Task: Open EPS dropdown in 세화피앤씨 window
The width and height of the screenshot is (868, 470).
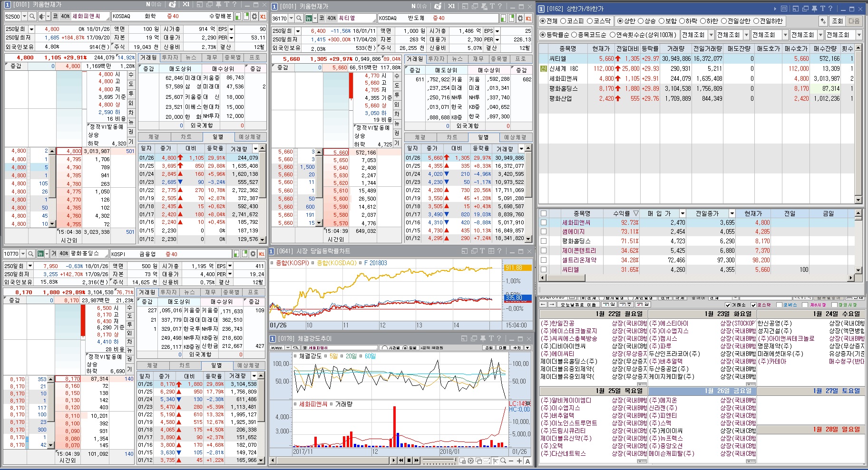Action: pos(231,29)
